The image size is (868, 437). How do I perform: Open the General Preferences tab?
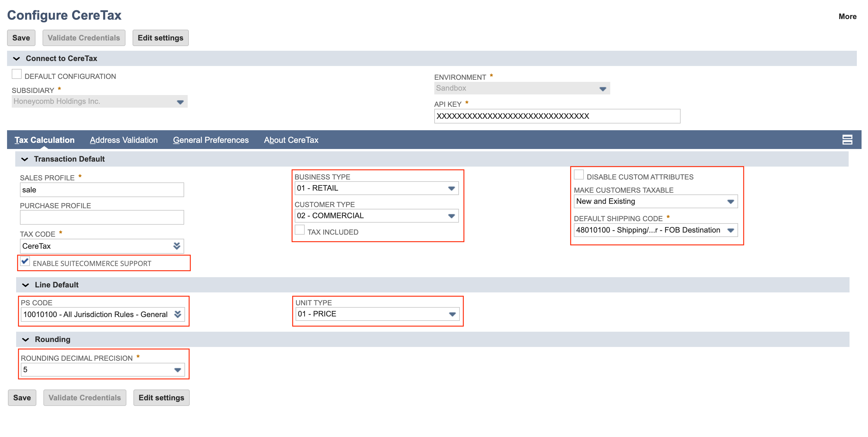[211, 140]
